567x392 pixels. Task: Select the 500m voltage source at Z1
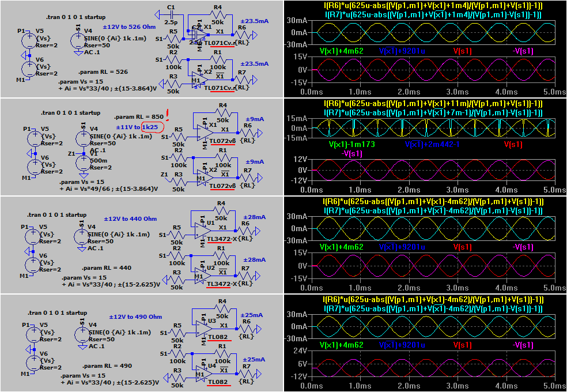[x=84, y=163]
